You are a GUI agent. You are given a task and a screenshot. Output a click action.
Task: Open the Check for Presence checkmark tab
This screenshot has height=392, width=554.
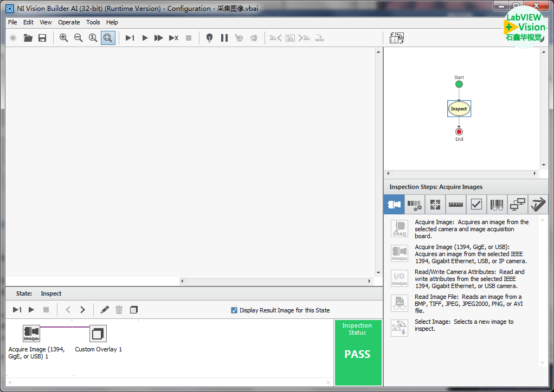point(476,205)
